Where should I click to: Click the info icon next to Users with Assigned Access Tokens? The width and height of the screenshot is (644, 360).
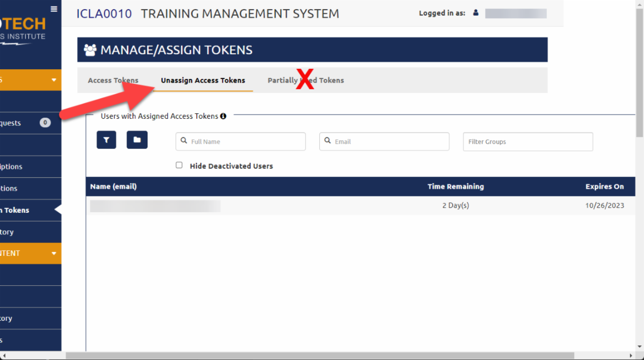point(224,116)
